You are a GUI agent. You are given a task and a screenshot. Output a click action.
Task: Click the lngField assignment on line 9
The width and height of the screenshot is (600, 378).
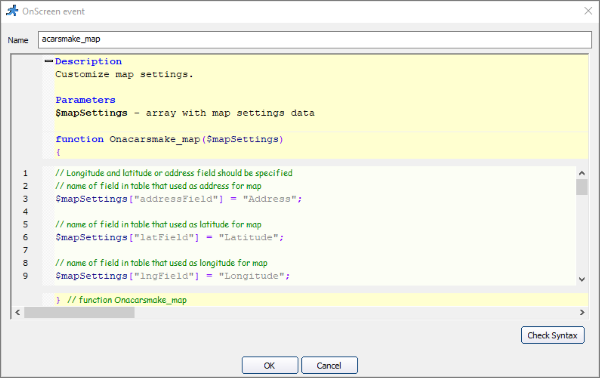(x=173, y=276)
